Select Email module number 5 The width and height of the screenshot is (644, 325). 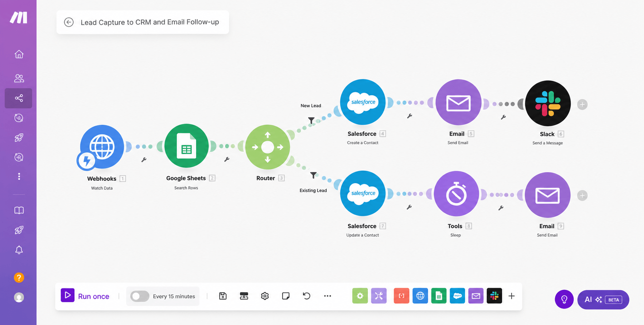(458, 102)
